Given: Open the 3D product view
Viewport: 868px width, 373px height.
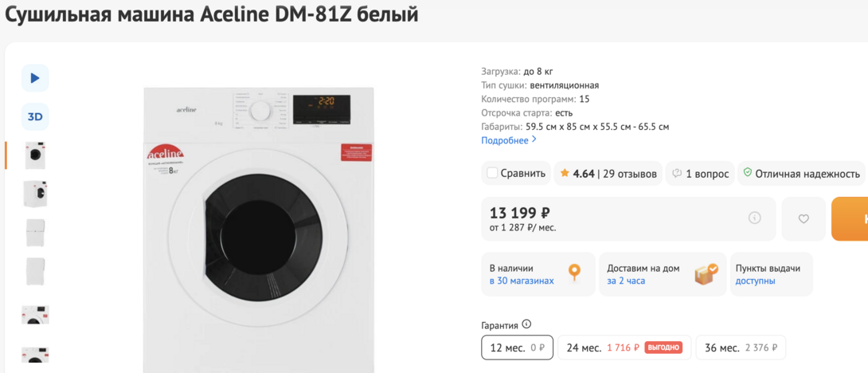Looking at the screenshot, I should tap(35, 117).
